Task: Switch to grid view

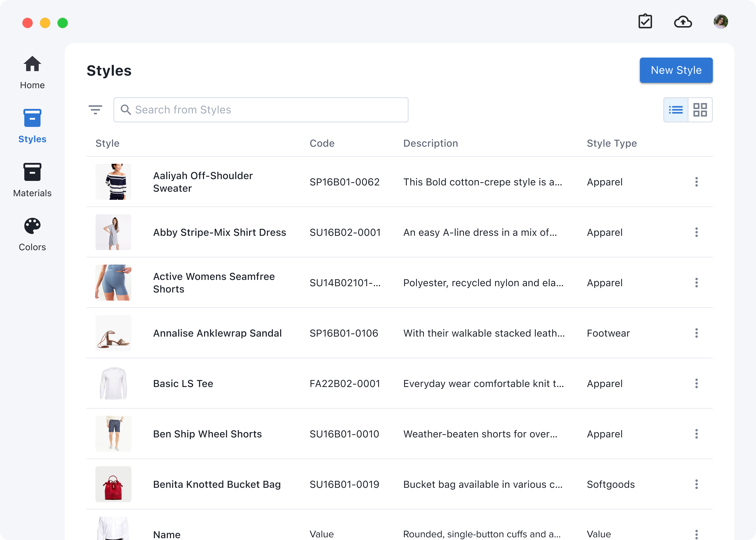Action: pos(700,110)
